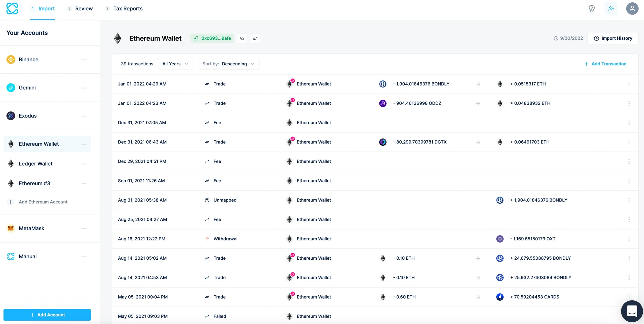Click the Add Account button

(x=47, y=315)
